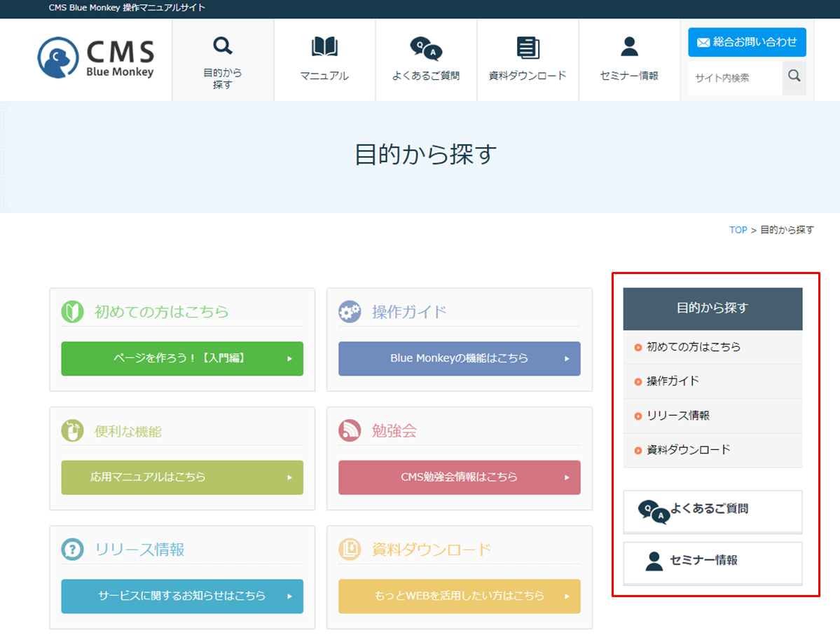Click the red feed icon beside 勉強会
840x642 pixels.
[350, 431]
